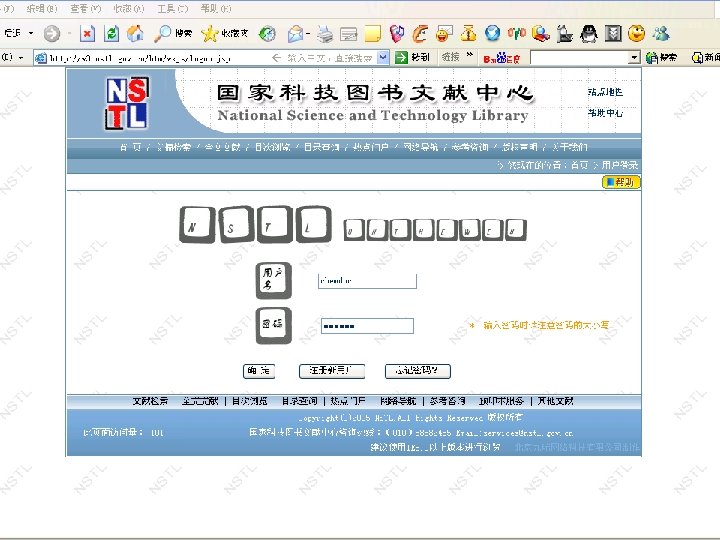720x540 pixels.
Task: Click the browser address bar URL field
Action: coord(211,58)
